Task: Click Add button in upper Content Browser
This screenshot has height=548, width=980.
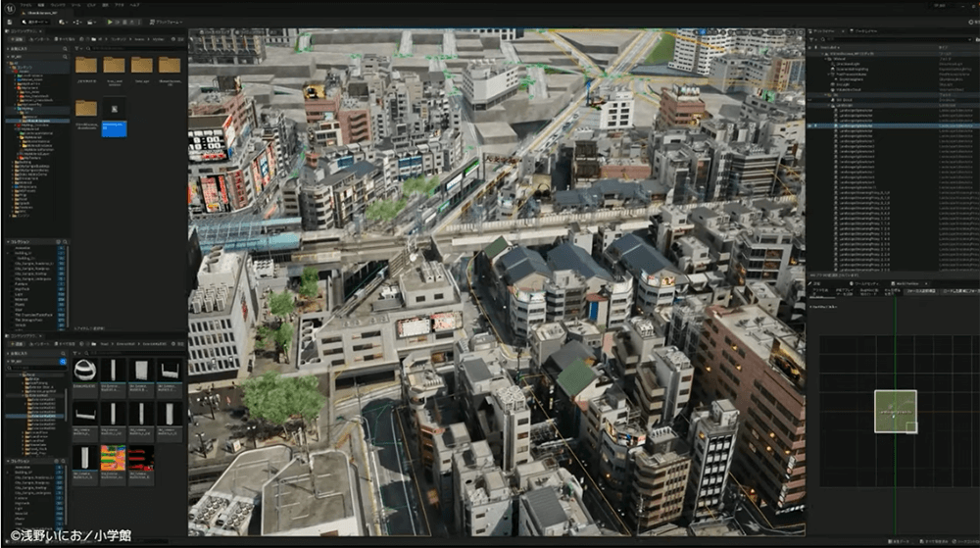Action: pos(17,39)
